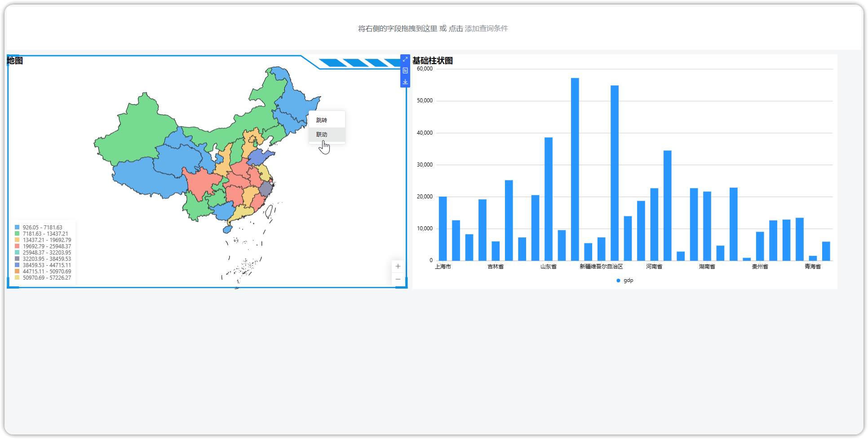
Task: Click the query condition drop area text
Action: pos(433,28)
